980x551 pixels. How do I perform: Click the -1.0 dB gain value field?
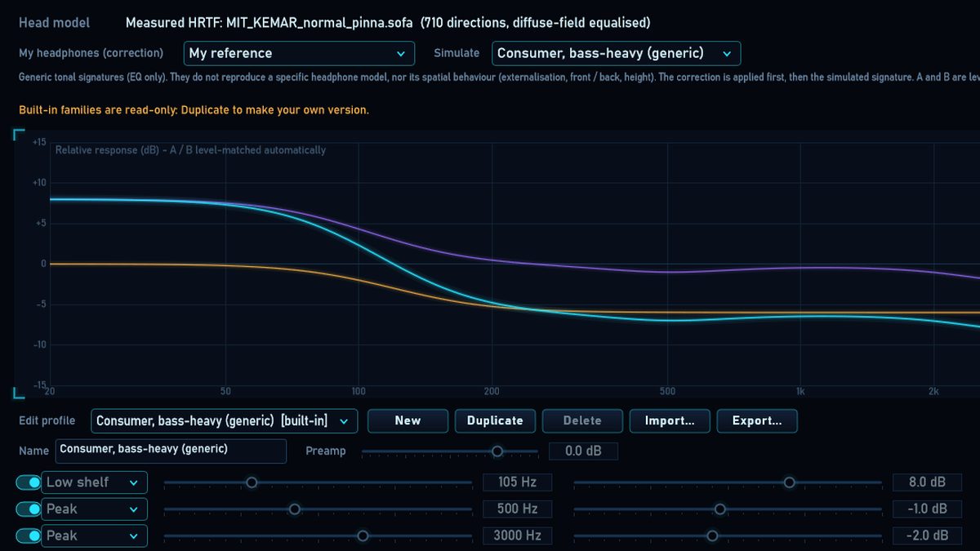pyautogui.click(x=928, y=509)
